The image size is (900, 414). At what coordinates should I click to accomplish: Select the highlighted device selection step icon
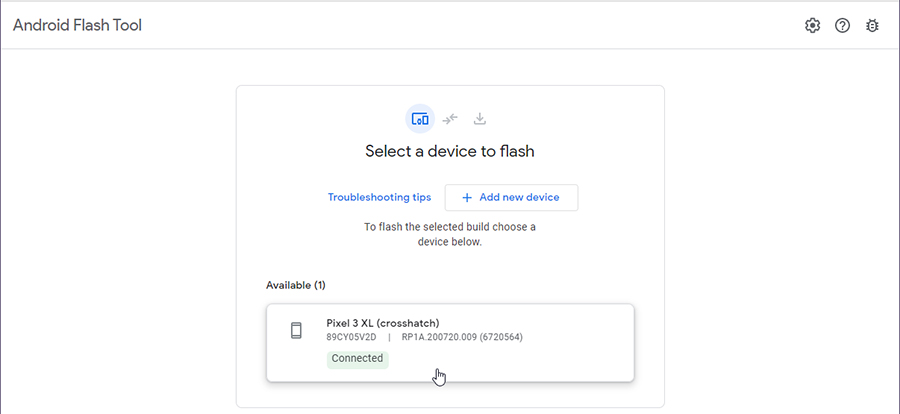tap(420, 119)
